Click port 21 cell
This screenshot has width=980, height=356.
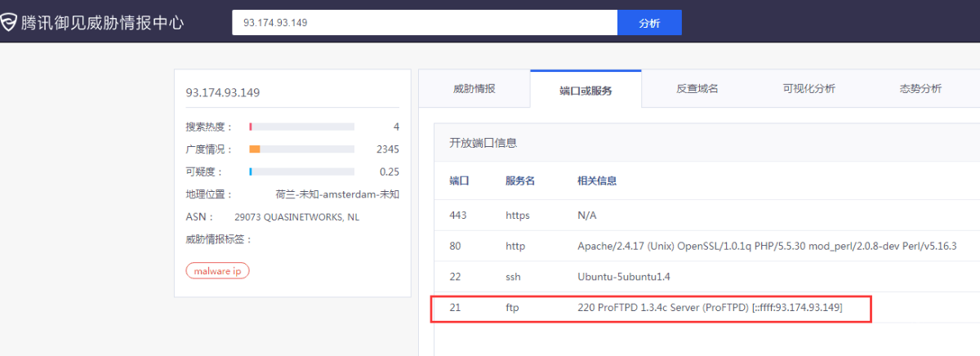click(x=455, y=308)
